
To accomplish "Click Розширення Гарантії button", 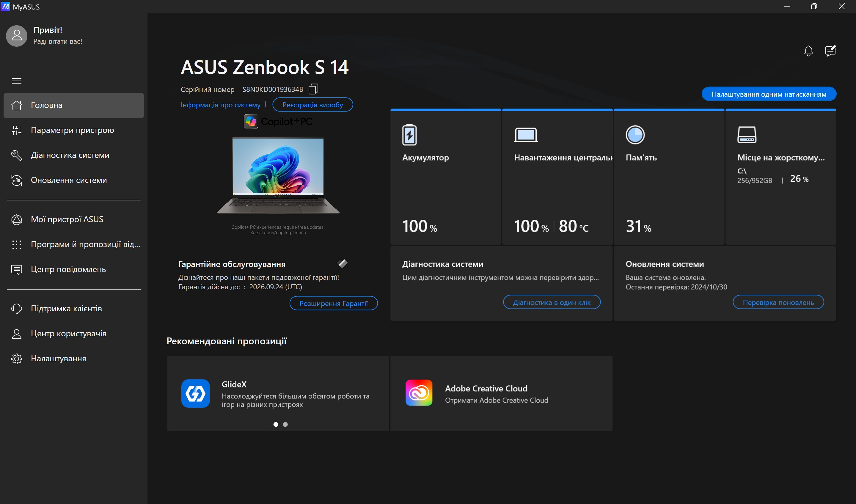I will (x=334, y=303).
